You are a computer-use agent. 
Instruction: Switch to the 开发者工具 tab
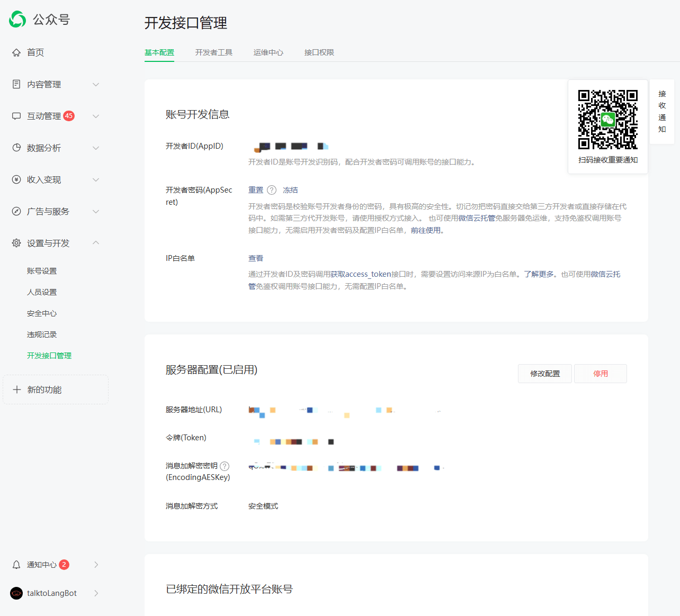[214, 52]
